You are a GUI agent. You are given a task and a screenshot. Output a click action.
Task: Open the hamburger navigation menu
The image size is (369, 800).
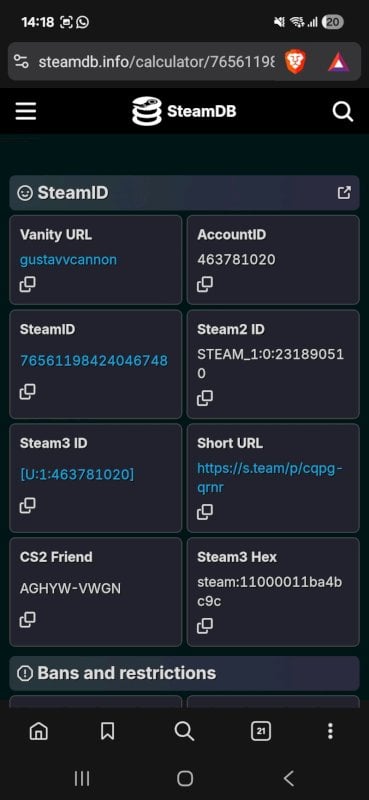coord(26,111)
